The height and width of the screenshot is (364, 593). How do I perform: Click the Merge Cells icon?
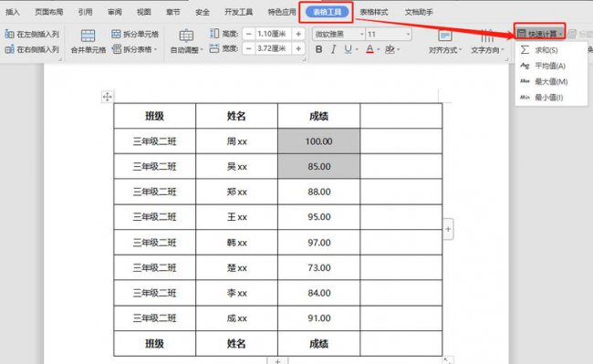(x=88, y=36)
